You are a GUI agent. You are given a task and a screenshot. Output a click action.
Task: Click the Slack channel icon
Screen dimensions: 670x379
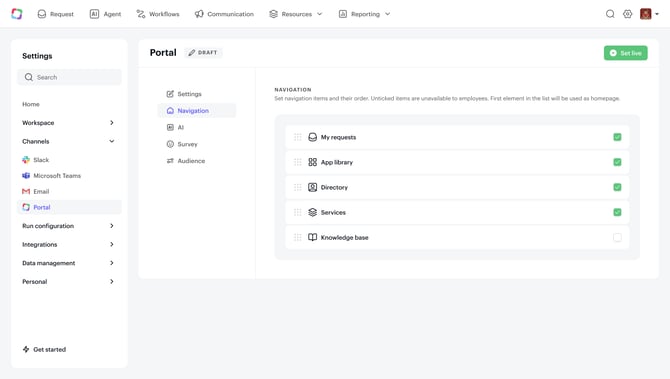(26, 160)
